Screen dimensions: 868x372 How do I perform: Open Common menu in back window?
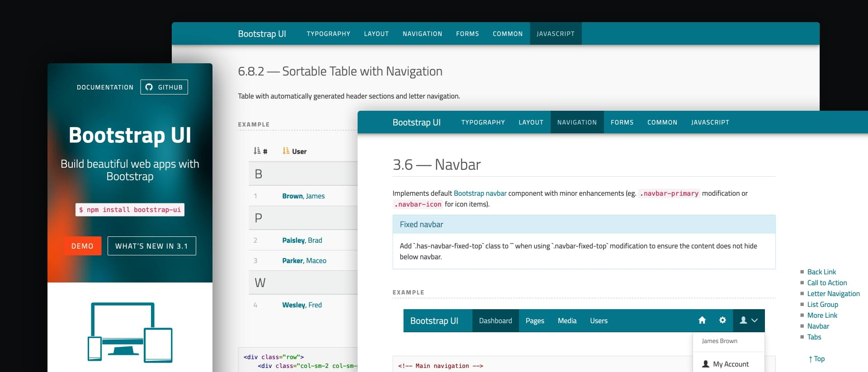[x=508, y=34]
